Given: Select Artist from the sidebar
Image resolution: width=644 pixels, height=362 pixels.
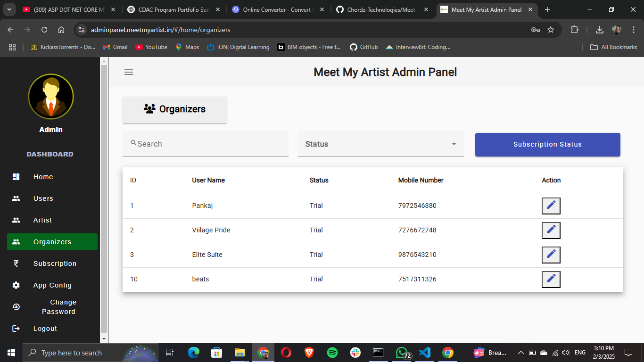Looking at the screenshot, I should click(x=42, y=220).
